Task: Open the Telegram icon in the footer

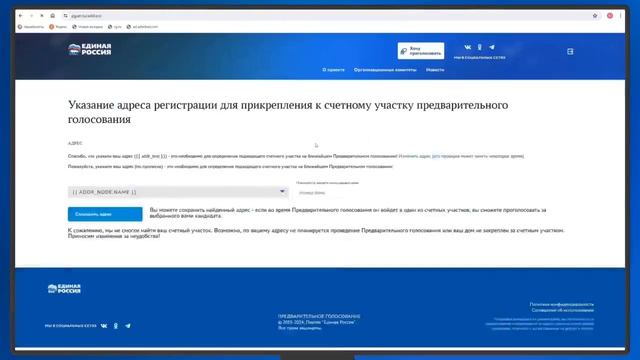Action: point(128,326)
